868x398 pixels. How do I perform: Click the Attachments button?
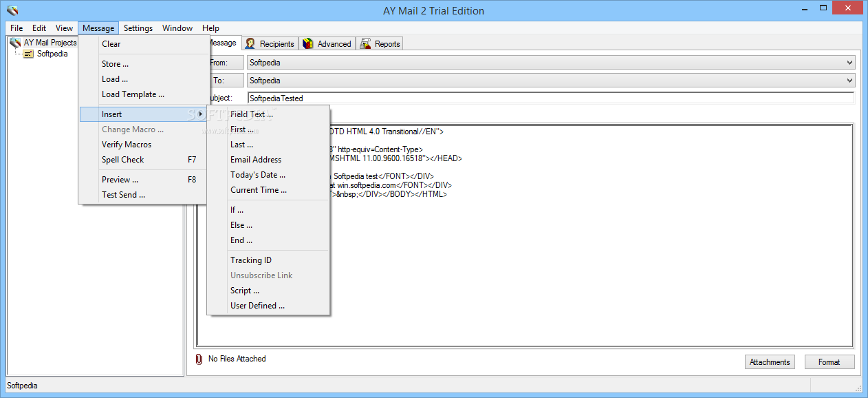770,362
